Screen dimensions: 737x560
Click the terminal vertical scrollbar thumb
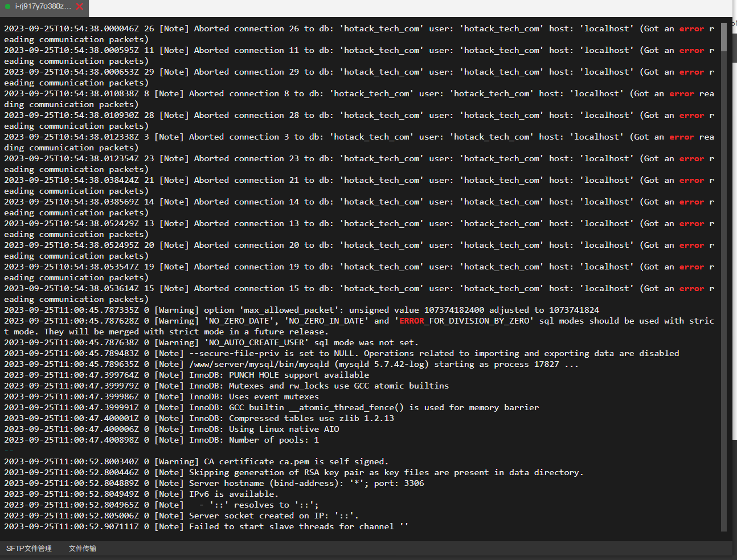tap(724, 37)
